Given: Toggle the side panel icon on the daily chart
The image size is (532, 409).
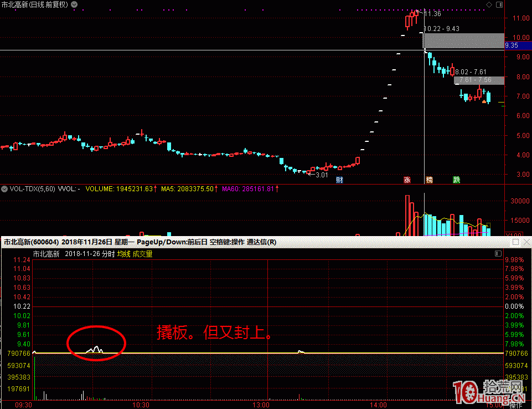Looking at the screenshot, I should (499, 4).
